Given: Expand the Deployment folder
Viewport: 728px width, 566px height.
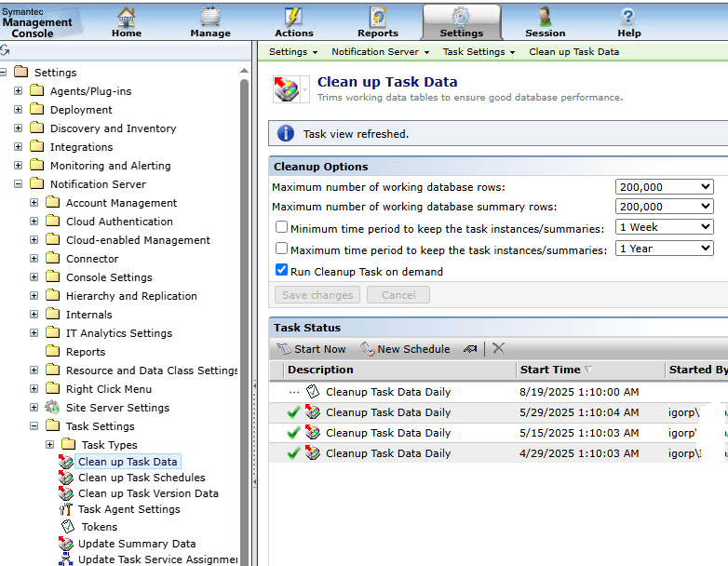Looking at the screenshot, I should pos(18,109).
